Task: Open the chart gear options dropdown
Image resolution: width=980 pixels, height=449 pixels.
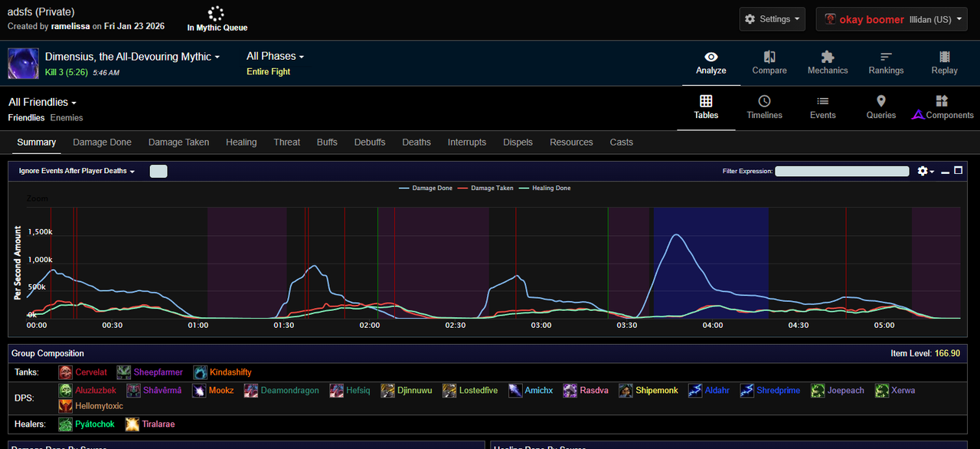Action: [926, 171]
